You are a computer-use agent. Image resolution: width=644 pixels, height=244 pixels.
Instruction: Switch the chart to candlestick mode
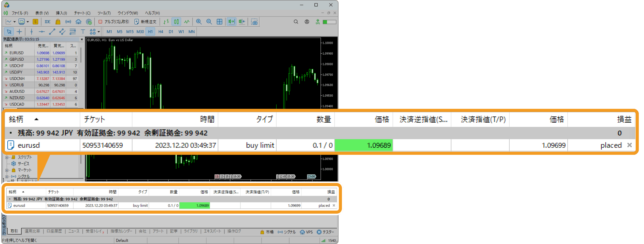pos(176,22)
